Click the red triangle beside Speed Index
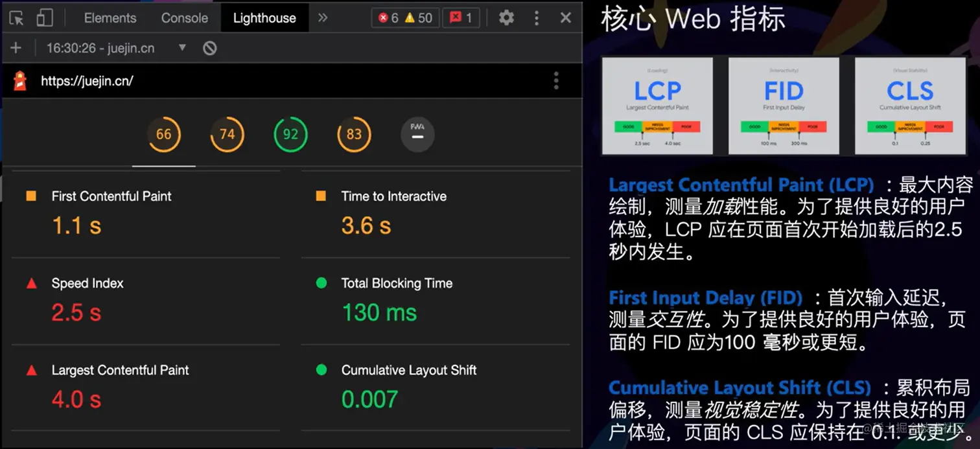980x449 pixels. pyautogui.click(x=31, y=283)
